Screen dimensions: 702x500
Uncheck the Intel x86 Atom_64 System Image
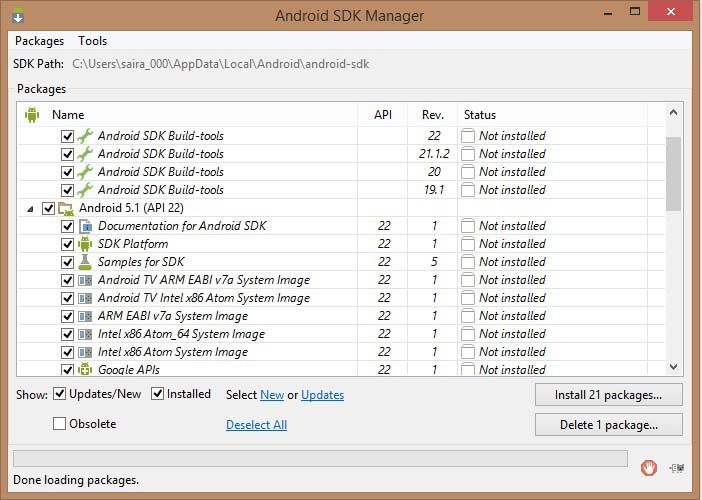click(x=68, y=334)
